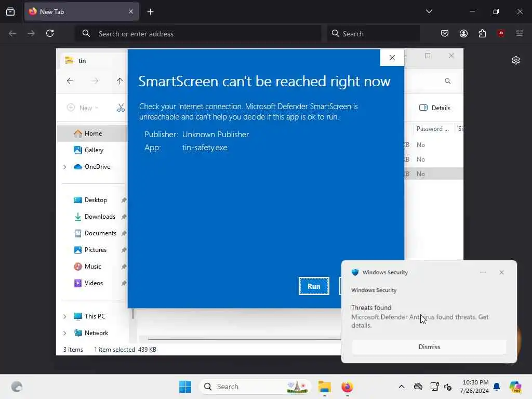This screenshot has width=532, height=399.
Task: Click the Explorer search magnifier icon
Action: (x=447, y=81)
